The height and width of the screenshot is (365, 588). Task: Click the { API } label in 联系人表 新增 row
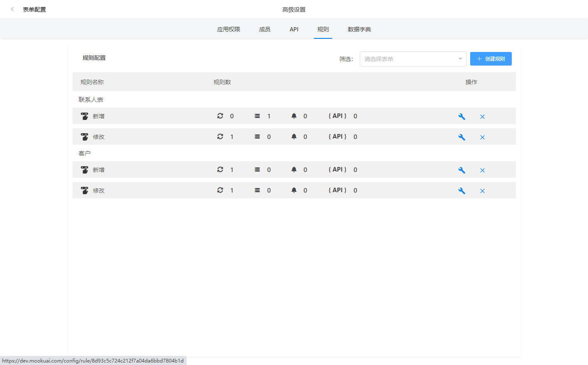337,116
